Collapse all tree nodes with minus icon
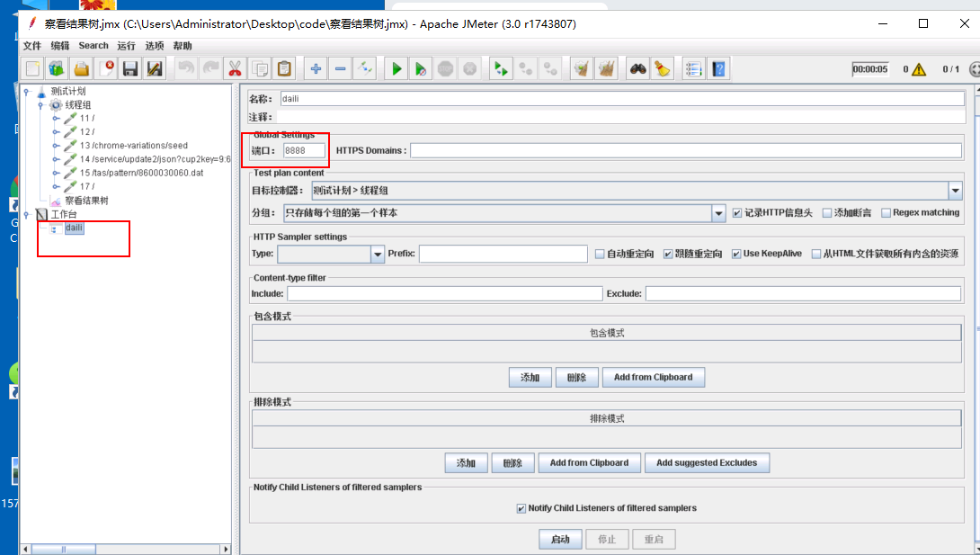 click(x=340, y=68)
